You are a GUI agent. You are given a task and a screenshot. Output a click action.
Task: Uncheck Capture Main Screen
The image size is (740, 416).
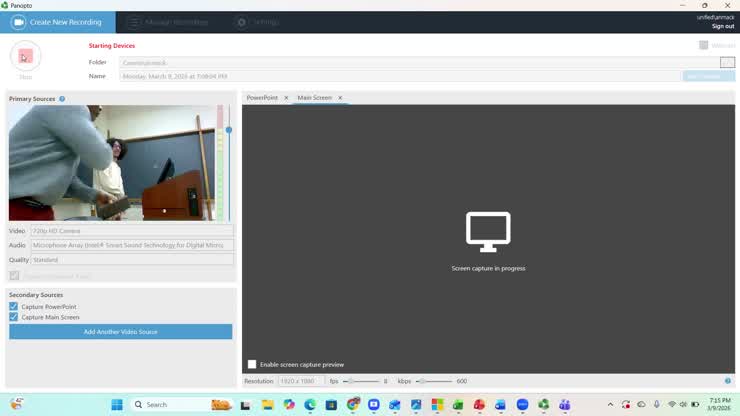13,317
